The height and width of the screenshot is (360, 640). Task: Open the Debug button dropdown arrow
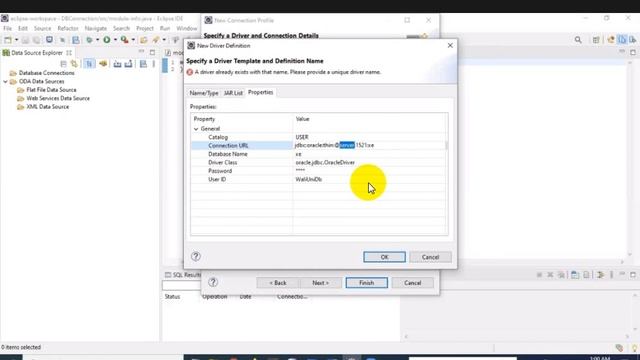click(98, 40)
